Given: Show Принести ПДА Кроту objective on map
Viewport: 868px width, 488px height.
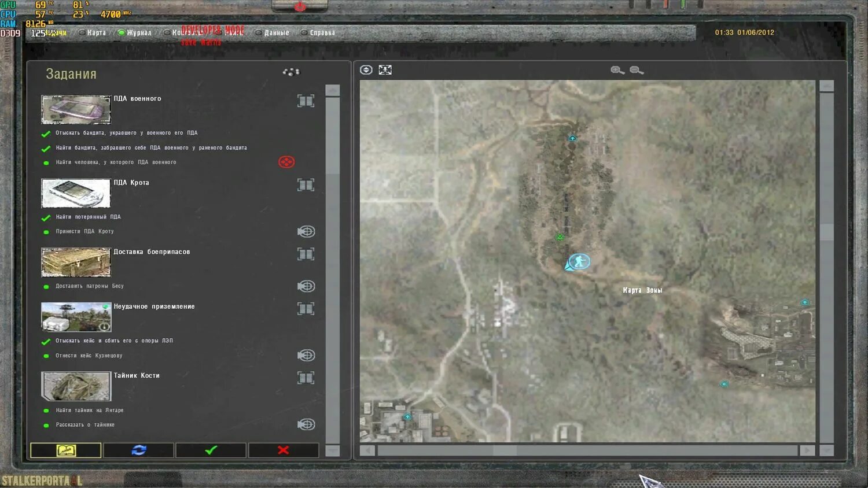Looking at the screenshot, I should [306, 231].
